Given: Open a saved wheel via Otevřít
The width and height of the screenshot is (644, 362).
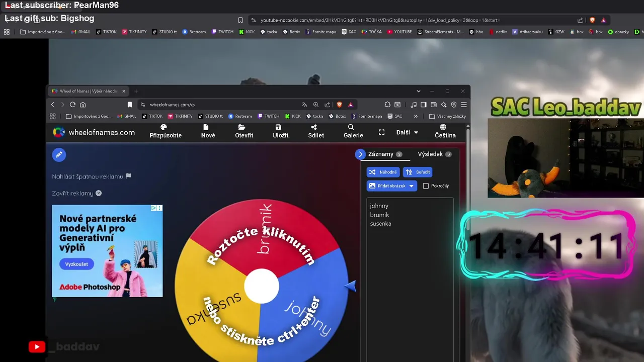Looking at the screenshot, I should point(244,131).
